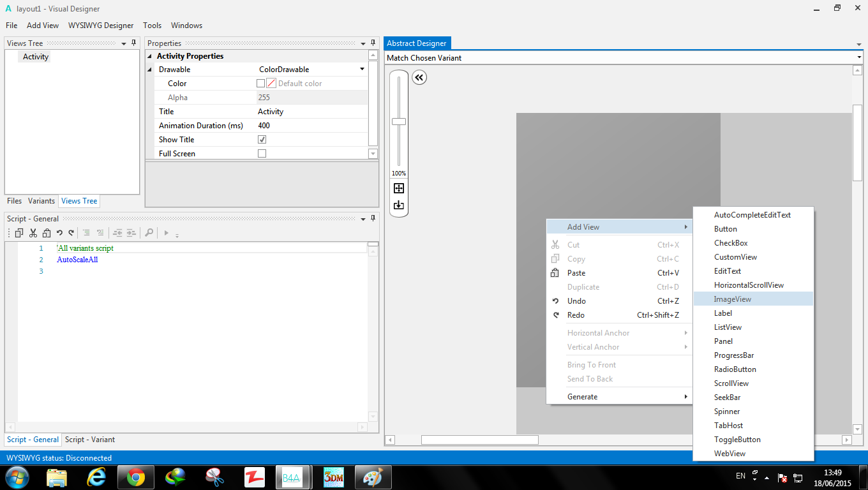Click the copy icon in Script toolbar

coord(19,233)
